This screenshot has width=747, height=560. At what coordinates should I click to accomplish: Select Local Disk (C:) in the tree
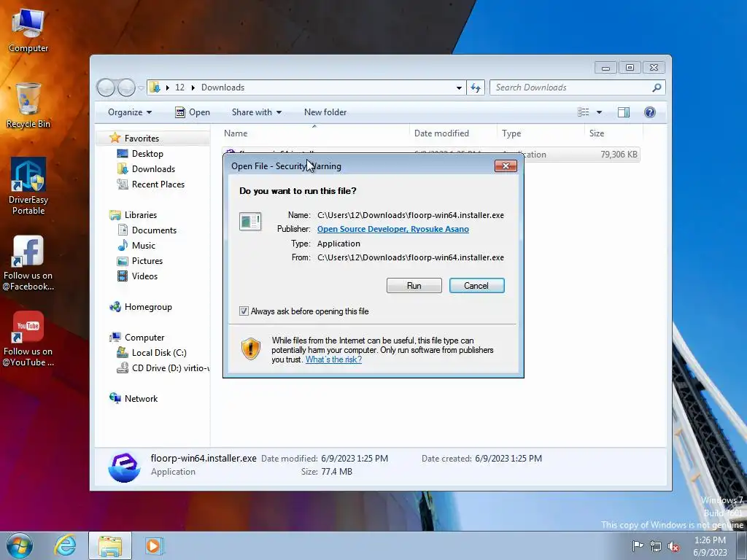pos(159,353)
